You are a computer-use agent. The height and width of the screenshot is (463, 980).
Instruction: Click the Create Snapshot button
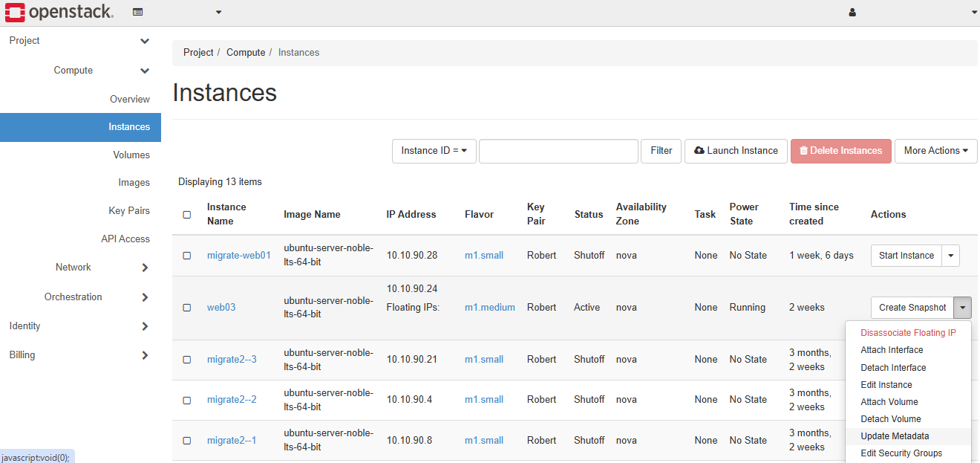[x=912, y=308]
